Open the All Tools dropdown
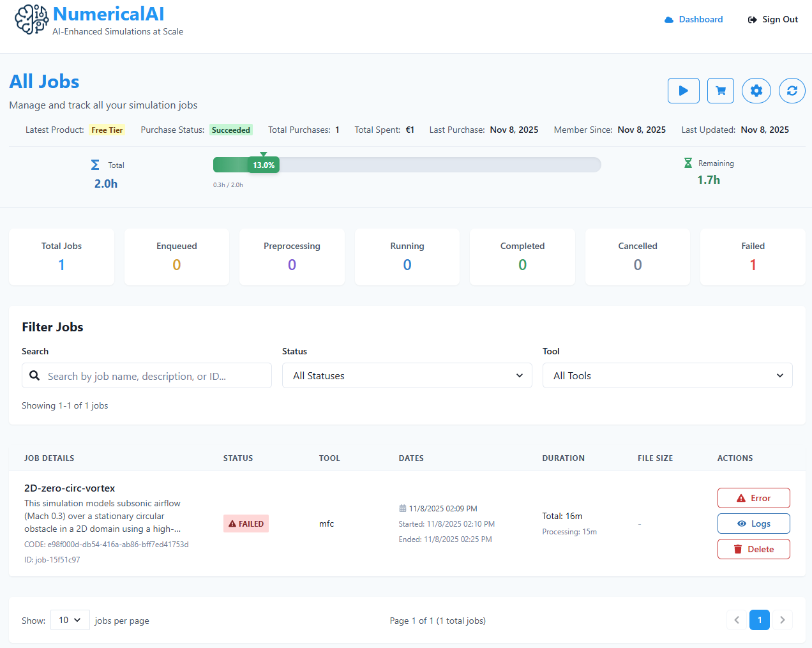812x648 pixels. (x=668, y=375)
